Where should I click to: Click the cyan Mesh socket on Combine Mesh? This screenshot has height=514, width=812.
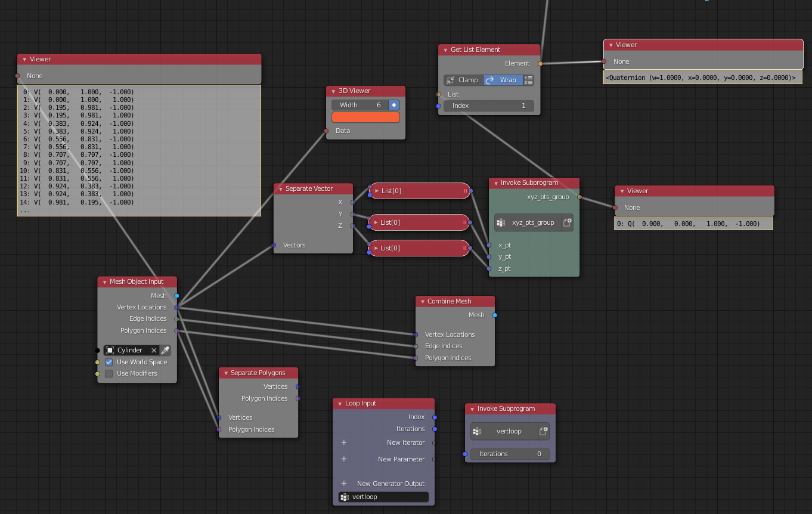pos(495,315)
